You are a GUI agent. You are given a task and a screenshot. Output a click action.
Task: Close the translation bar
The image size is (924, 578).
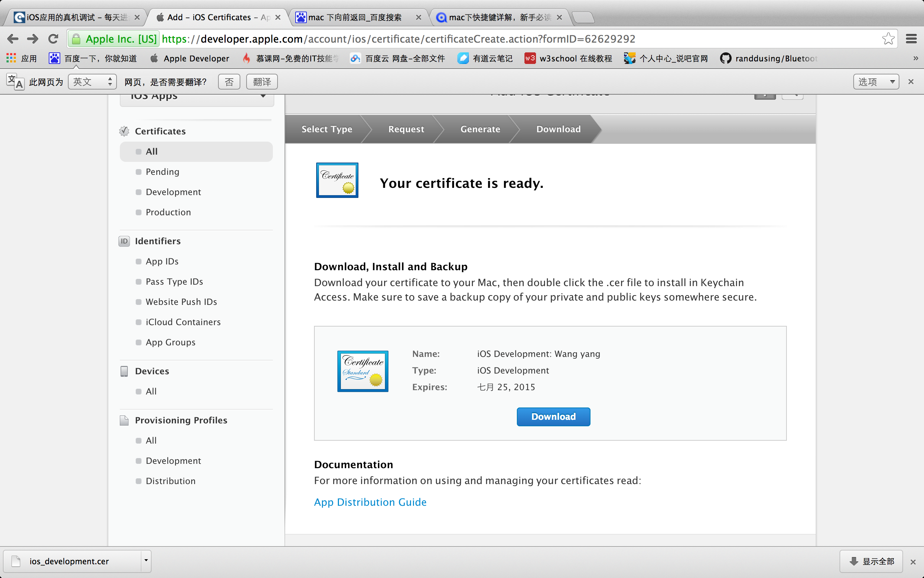[911, 82]
